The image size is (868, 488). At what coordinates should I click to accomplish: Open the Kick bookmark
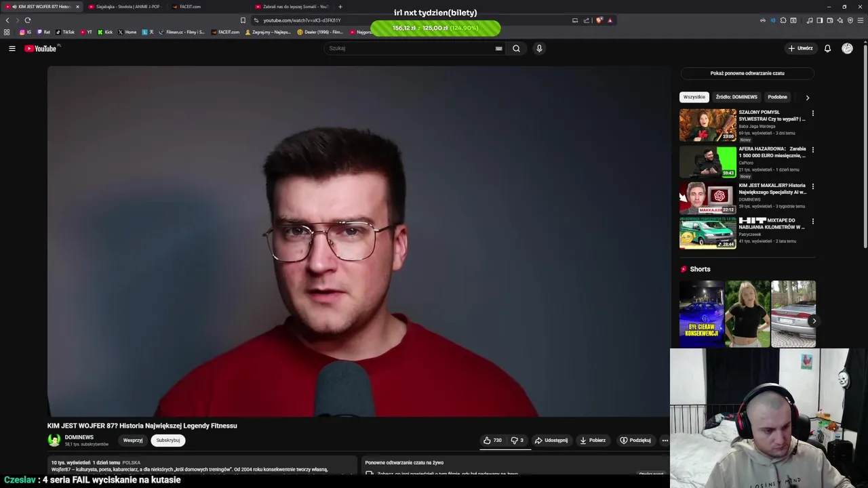tap(105, 32)
